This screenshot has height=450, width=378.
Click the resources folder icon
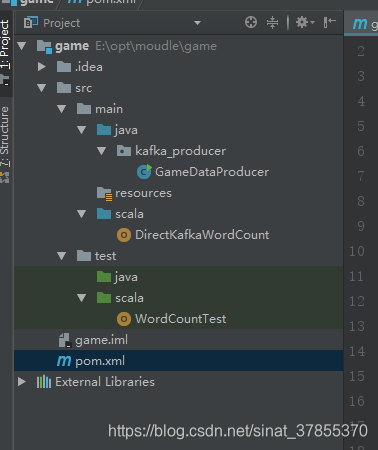[x=104, y=193]
